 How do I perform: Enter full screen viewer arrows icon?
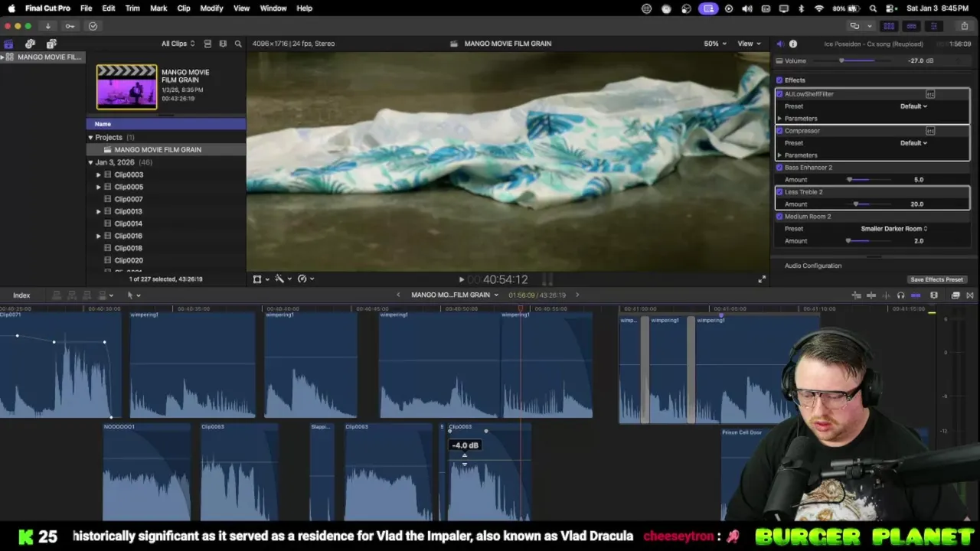[761, 279]
